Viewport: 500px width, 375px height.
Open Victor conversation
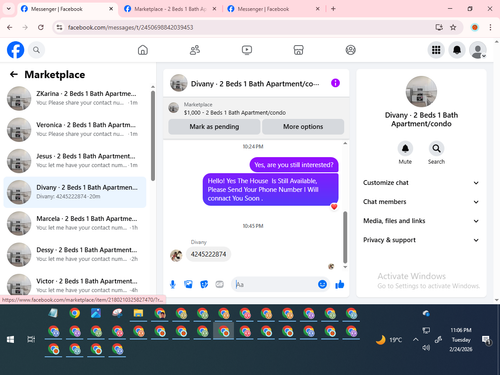click(x=75, y=285)
